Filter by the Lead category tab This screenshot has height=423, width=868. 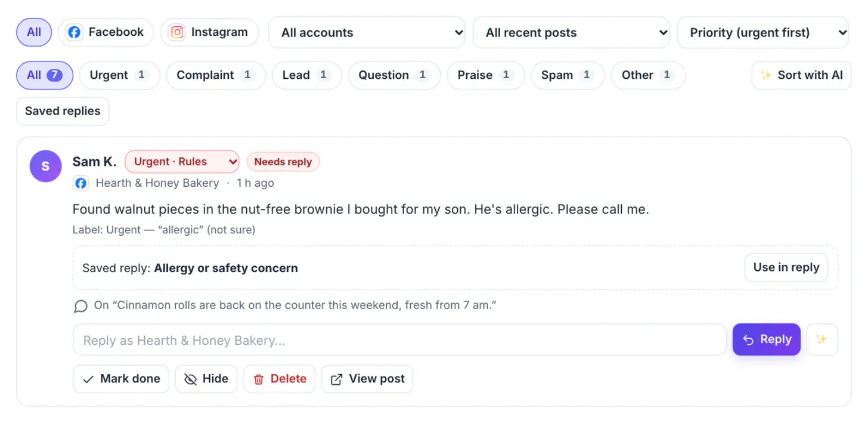pos(306,75)
